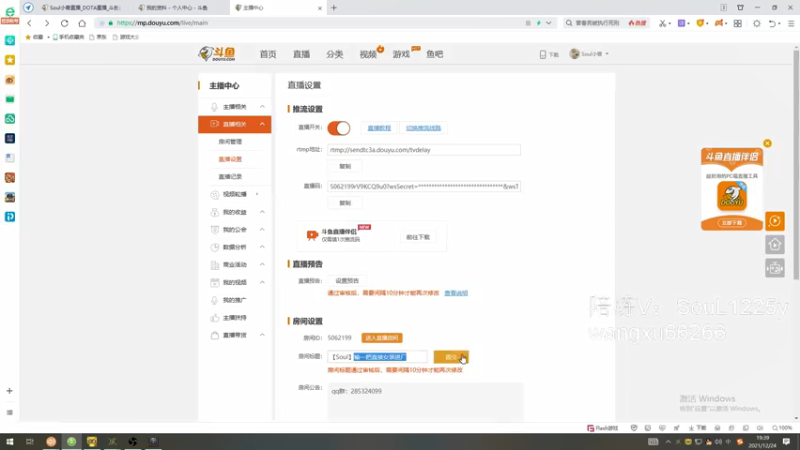Open the Windows Start menu
The height and width of the screenshot is (450, 800).
pos(10,442)
